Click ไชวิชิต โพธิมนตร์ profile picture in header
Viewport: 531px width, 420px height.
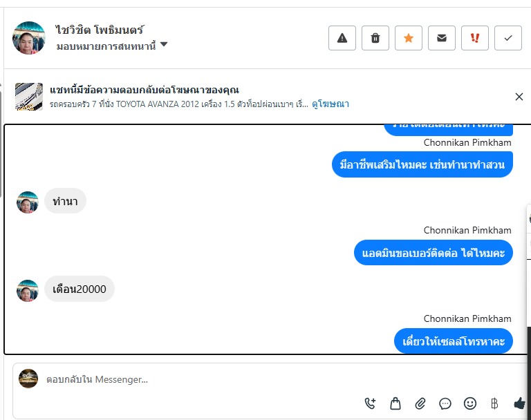[x=29, y=37]
